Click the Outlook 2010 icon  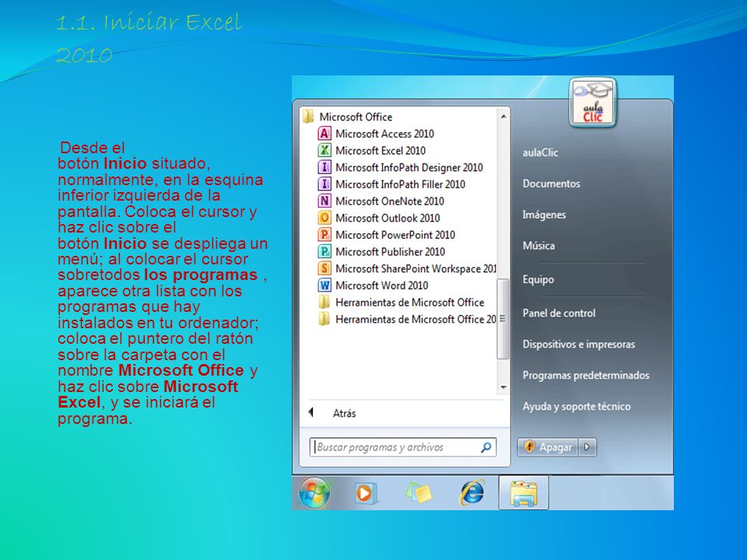pos(324,218)
